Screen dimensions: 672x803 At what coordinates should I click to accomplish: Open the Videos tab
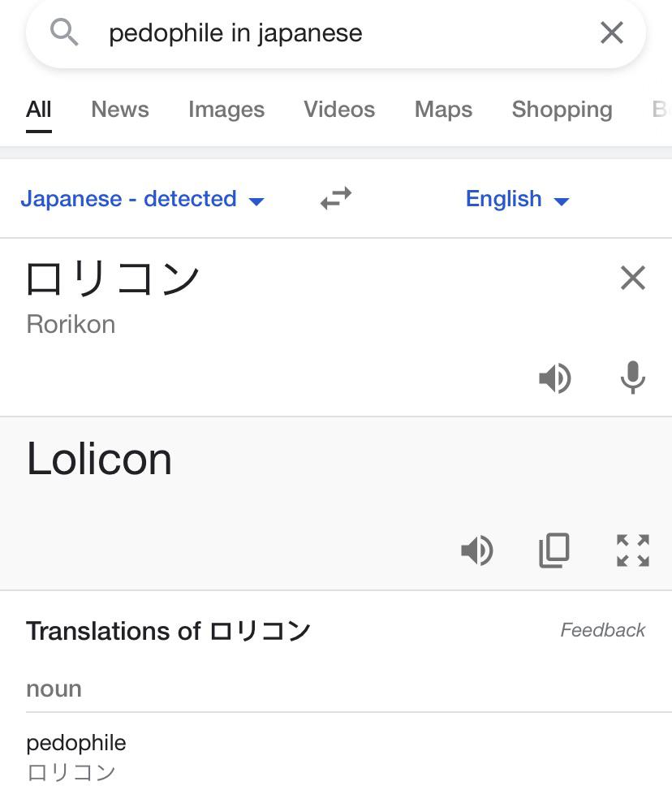coord(339,109)
